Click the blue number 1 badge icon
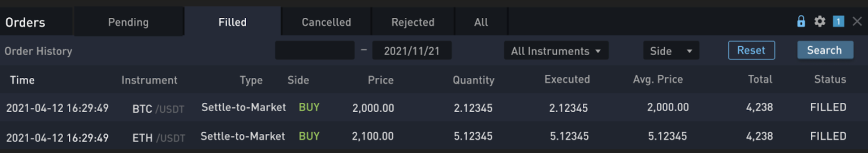The height and width of the screenshot is (153, 868). [x=838, y=22]
